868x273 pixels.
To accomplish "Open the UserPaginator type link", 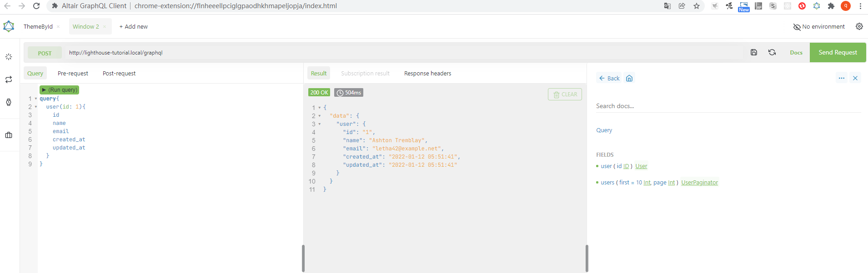I will click(699, 183).
